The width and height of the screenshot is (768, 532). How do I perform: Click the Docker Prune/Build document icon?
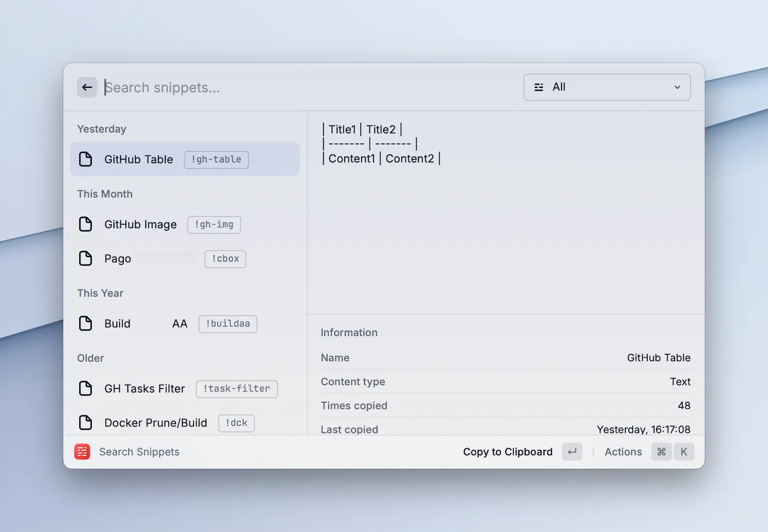pos(86,423)
